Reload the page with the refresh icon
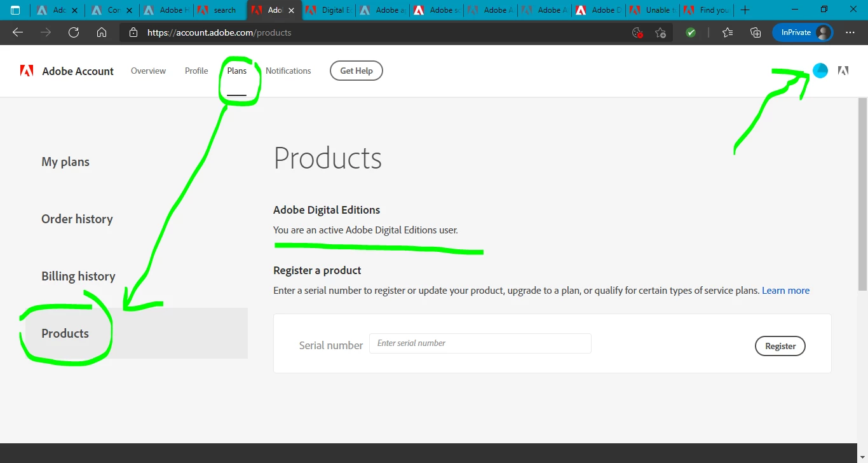Viewport: 868px width, 463px height. [74, 32]
